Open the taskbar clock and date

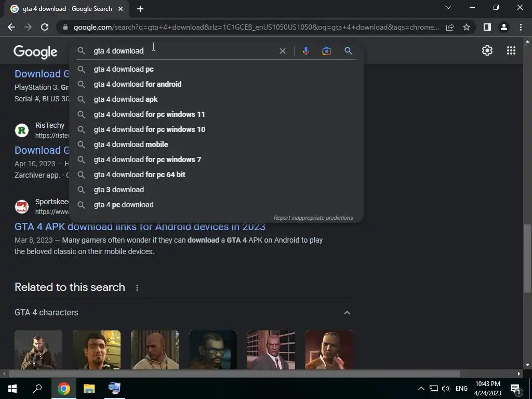click(487, 389)
